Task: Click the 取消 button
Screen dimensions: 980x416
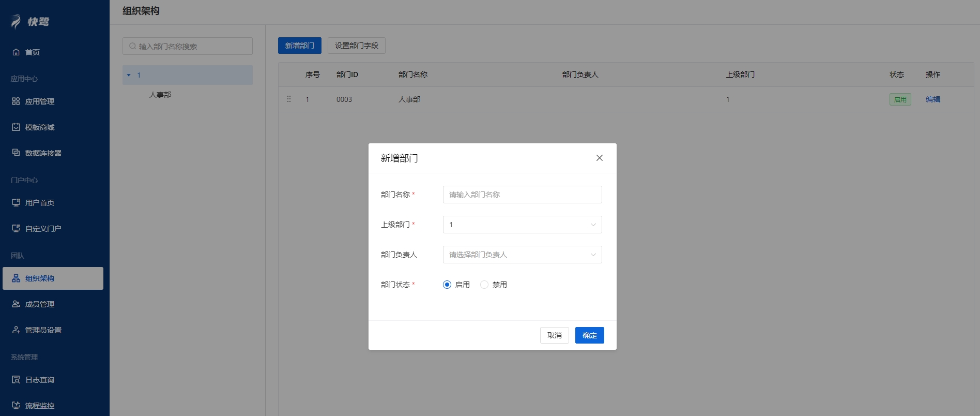Action: [555, 335]
